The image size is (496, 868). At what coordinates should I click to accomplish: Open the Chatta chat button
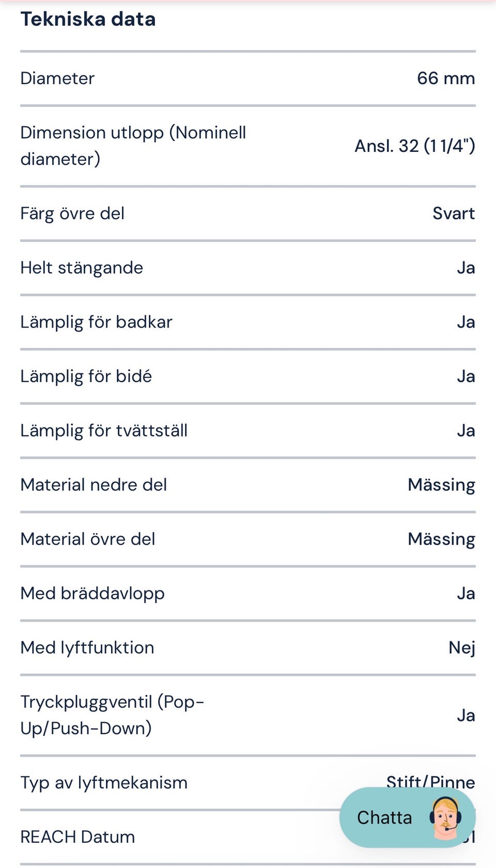click(385, 817)
